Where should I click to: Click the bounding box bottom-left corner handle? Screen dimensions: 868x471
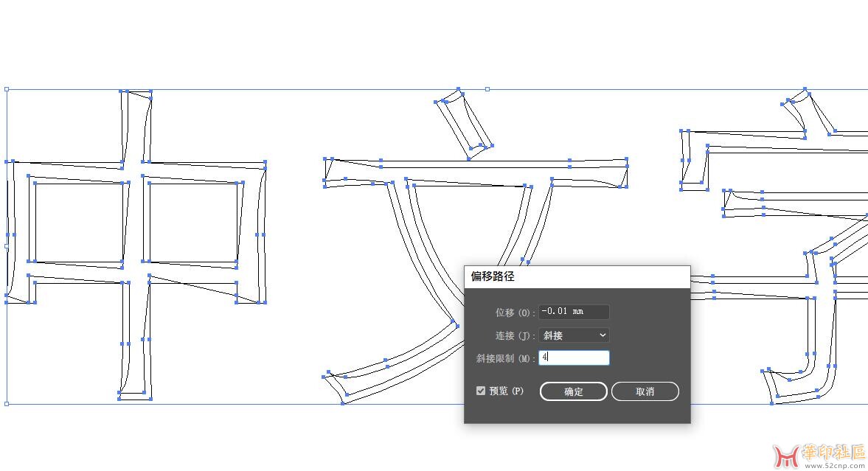7,404
